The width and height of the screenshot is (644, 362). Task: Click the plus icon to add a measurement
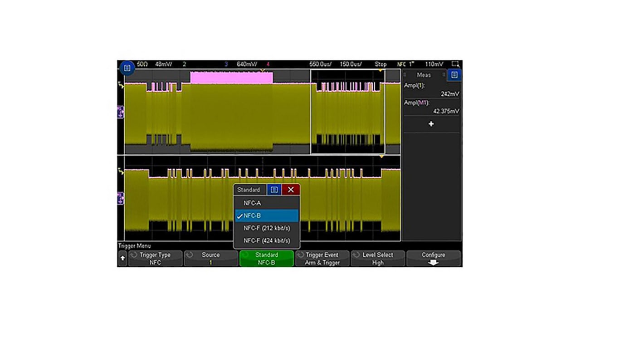[431, 124]
